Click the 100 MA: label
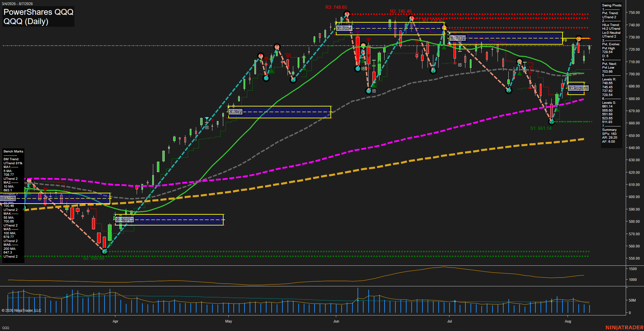Screen dimensions: 644x331 [x=10, y=233]
